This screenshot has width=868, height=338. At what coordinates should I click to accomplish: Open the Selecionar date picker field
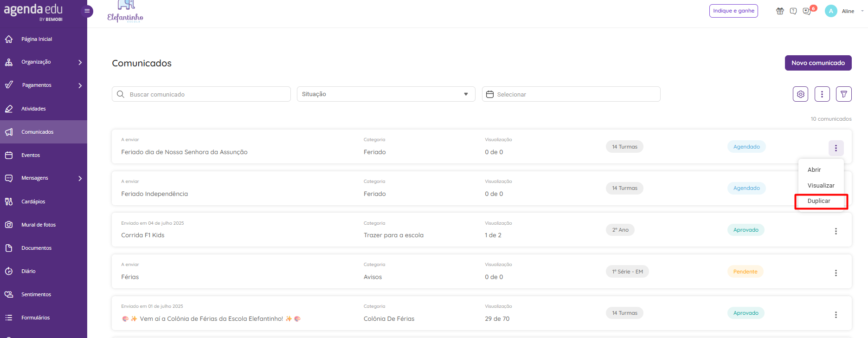(x=571, y=94)
